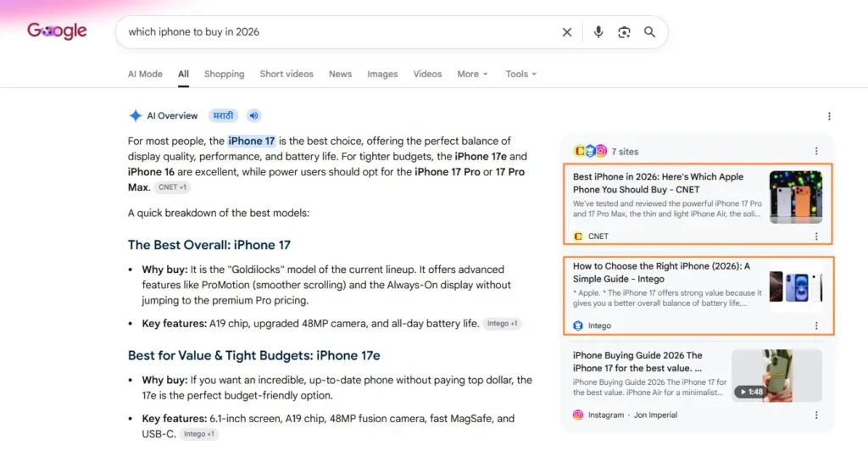
Task: Open the CNET card three-dot menu
Action: tap(816, 237)
